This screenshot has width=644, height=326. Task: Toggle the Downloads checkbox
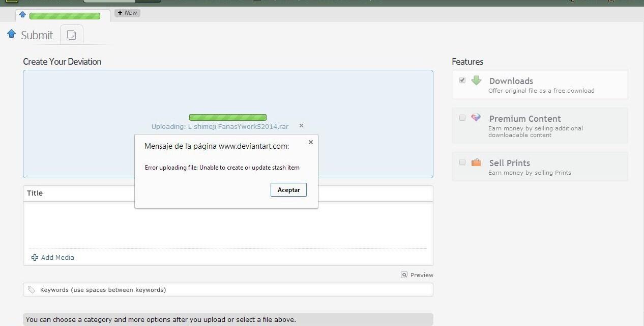tap(462, 80)
